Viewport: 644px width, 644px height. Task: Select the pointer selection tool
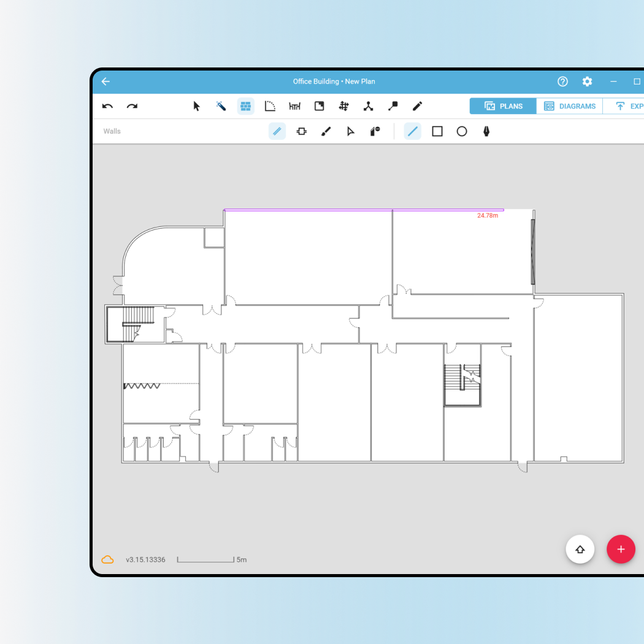[x=196, y=106]
